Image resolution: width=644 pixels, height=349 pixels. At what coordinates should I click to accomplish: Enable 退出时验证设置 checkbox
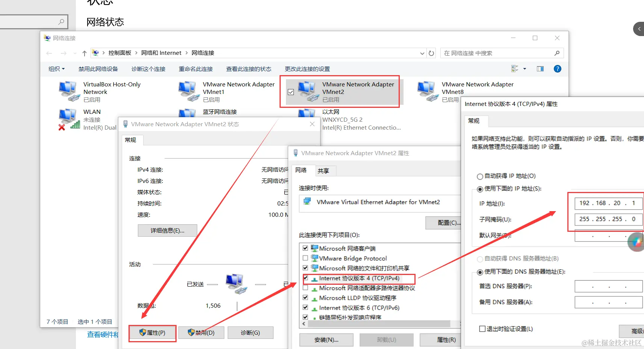(482, 329)
